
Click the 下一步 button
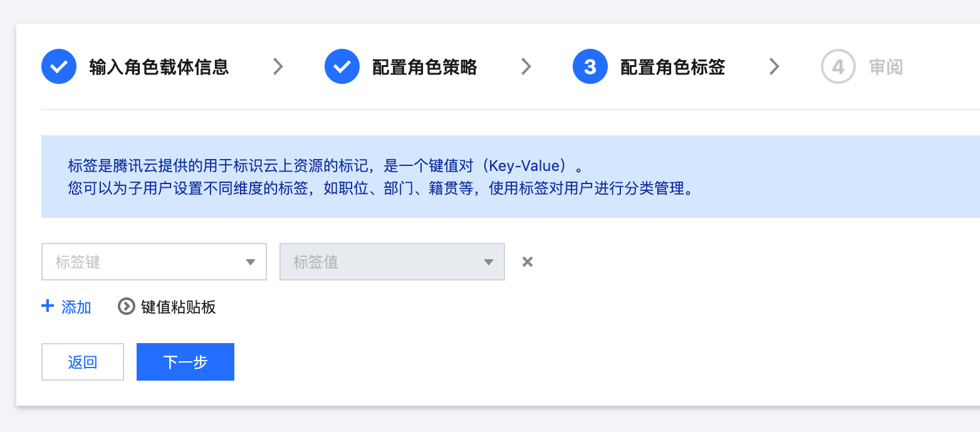tap(185, 362)
